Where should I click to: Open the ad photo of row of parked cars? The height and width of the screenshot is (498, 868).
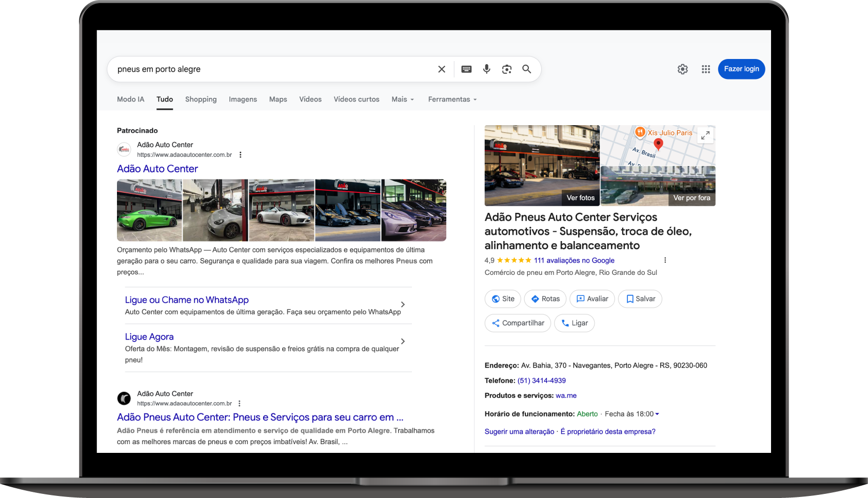coord(414,210)
